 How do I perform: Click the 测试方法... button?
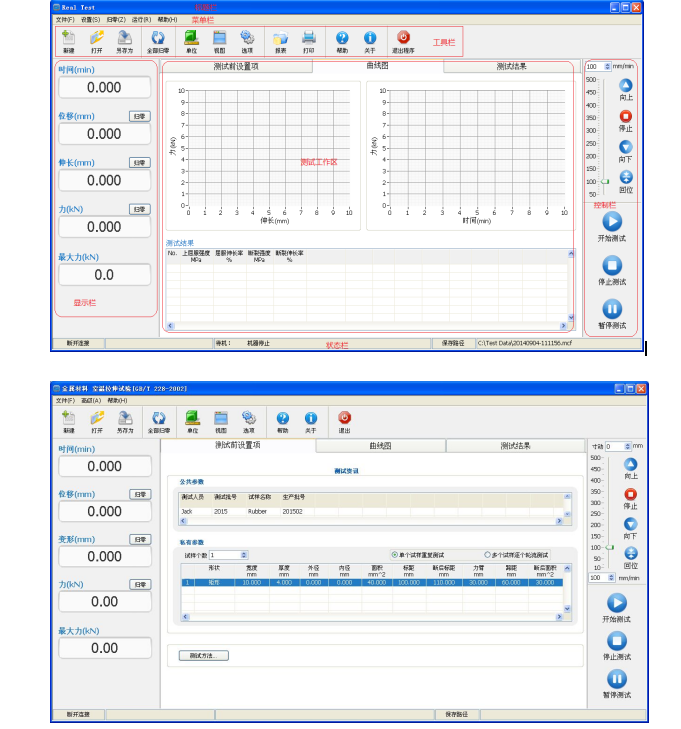(x=203, y=656)
